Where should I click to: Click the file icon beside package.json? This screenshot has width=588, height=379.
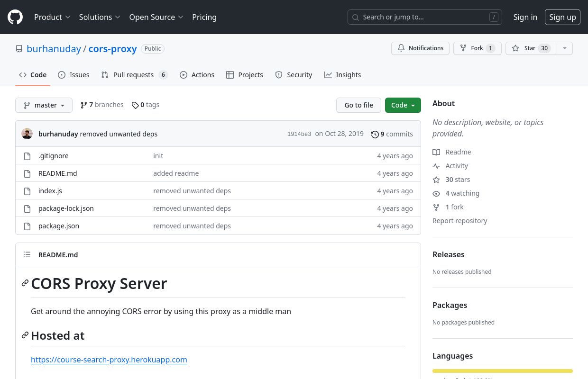coord(27,226)
